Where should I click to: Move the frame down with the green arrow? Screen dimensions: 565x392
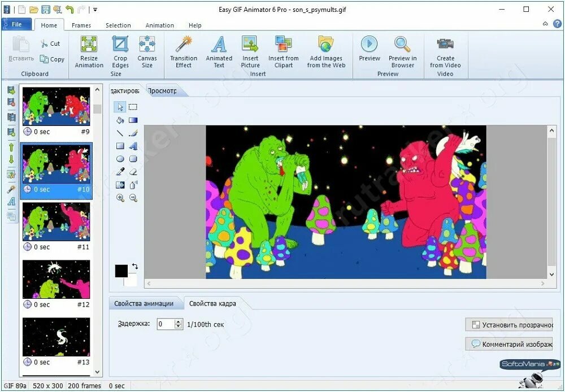pyautogui.click(x=11, y=160)
